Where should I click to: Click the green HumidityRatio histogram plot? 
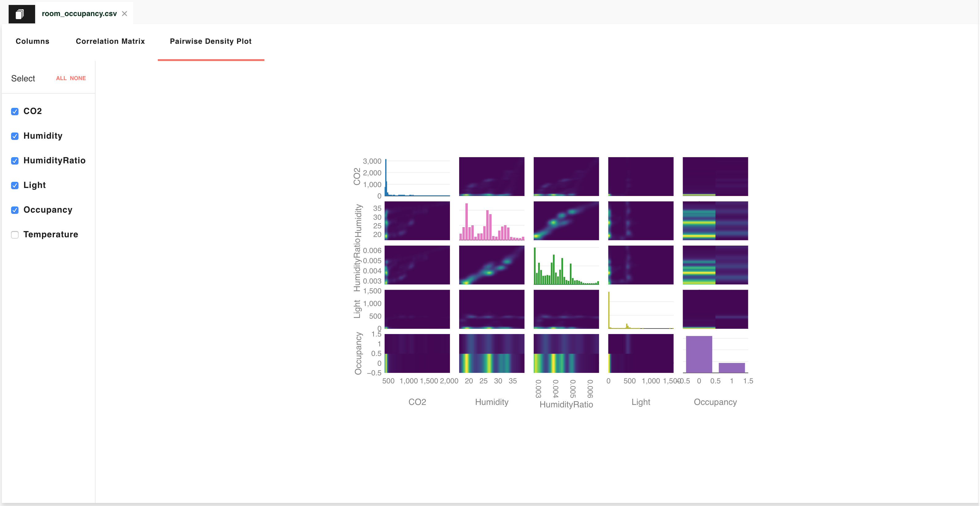(x=566, y=265)
